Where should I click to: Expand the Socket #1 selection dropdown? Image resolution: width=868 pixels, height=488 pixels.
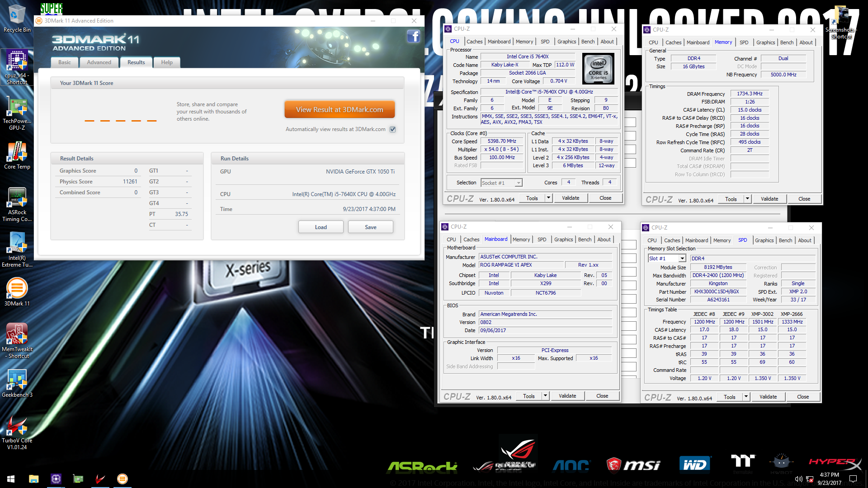[519, 183]
